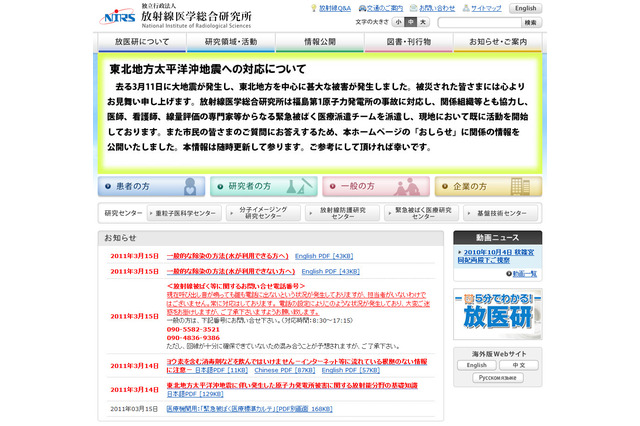Open the 図書・刊行物 menu
Screen dimensions: 640x426
click(x=408, y=43)
